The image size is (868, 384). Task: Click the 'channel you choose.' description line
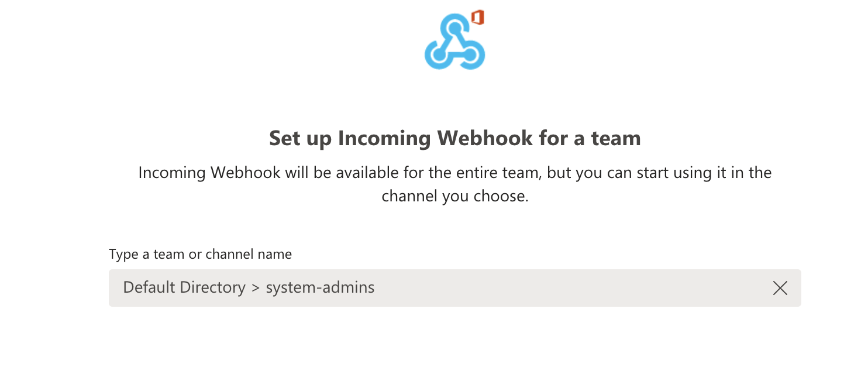tap(454, 196)
